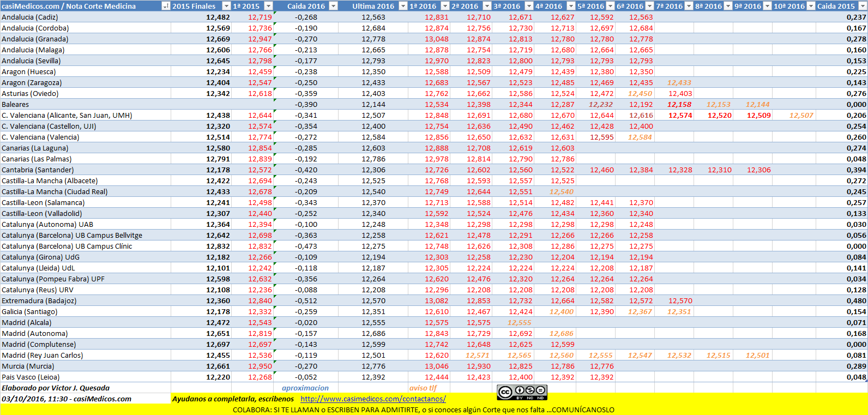The height and width of the screenshot is (415, 868).
Task: Open the 1ª 2016 filter dropdown
Action: coord(445,6)
